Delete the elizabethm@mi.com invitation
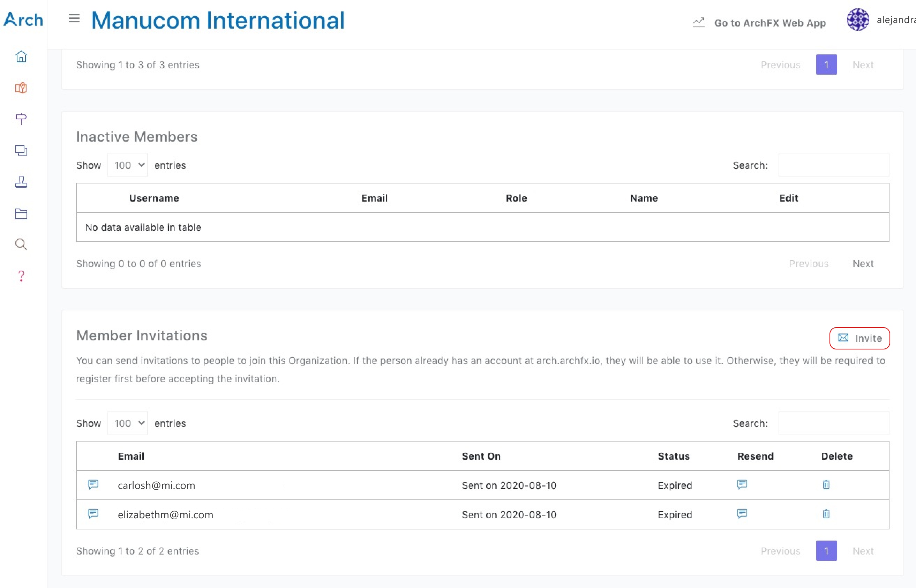 pyautogui.click(x=826, y=514)
